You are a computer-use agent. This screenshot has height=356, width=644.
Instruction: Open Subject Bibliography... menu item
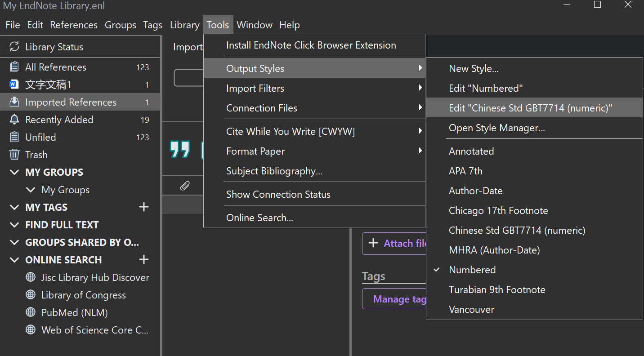click(314, 171)
